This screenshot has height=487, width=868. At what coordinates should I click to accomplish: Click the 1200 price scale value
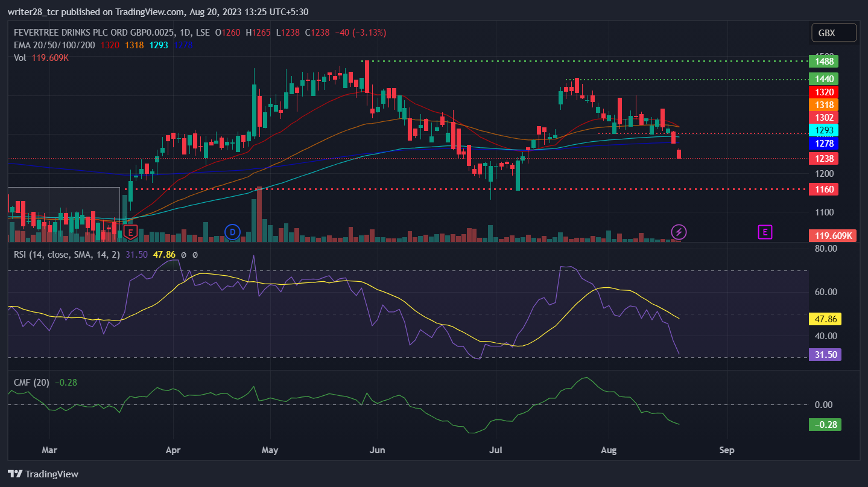point(824,174)
